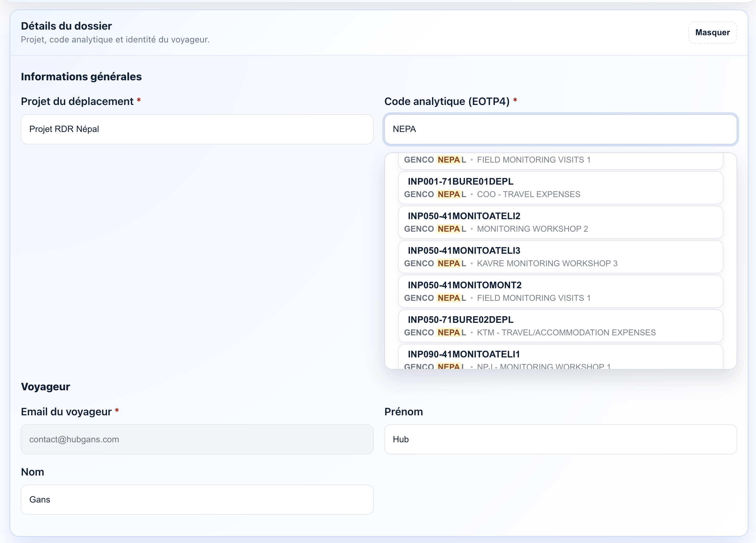Click the Détails du dossier heading

pos(66,26)
